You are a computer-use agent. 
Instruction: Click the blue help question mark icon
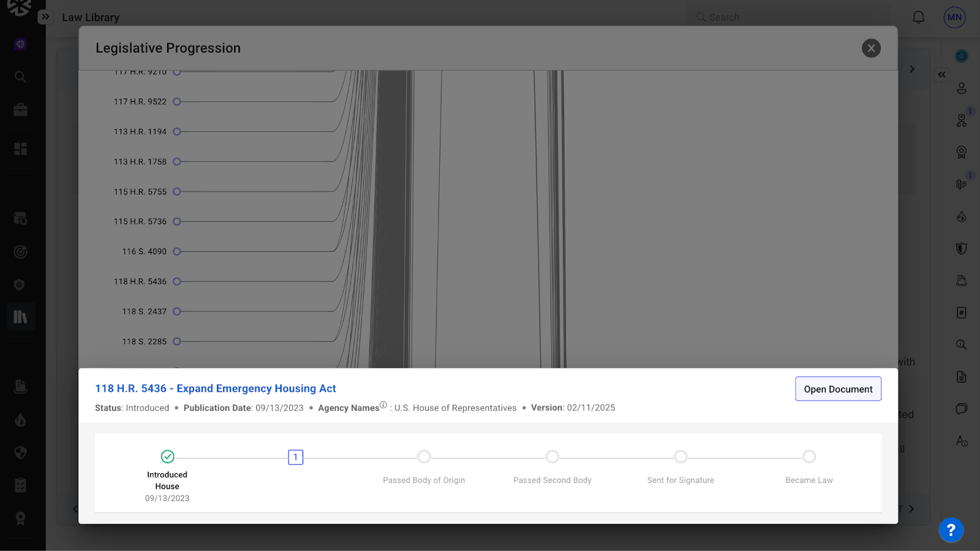[951, 530]
